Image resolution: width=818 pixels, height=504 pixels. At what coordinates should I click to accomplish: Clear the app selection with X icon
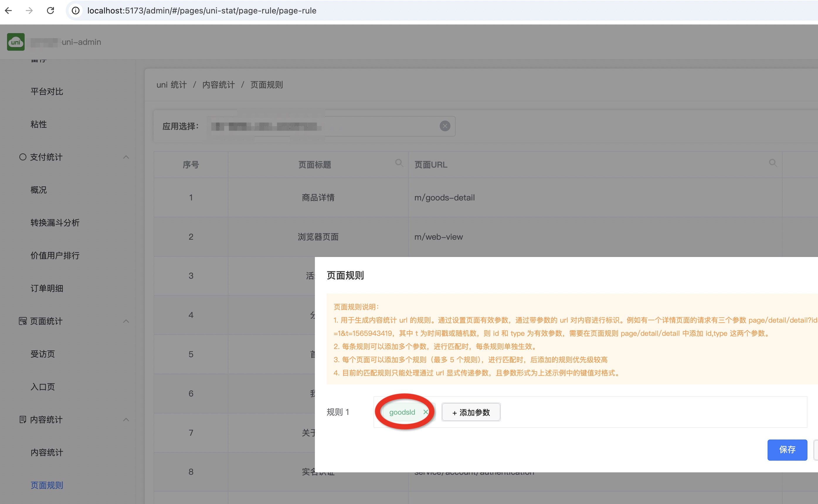(x=444, y=126)
